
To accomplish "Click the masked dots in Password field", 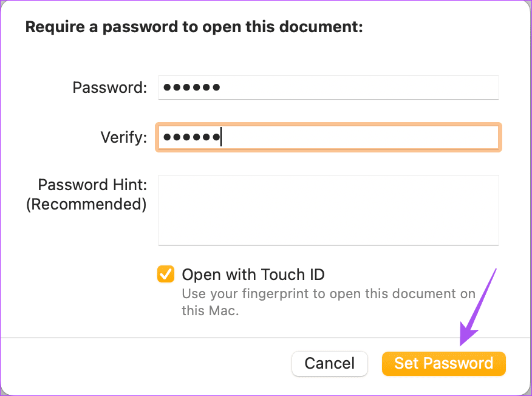I will point(192,87).
